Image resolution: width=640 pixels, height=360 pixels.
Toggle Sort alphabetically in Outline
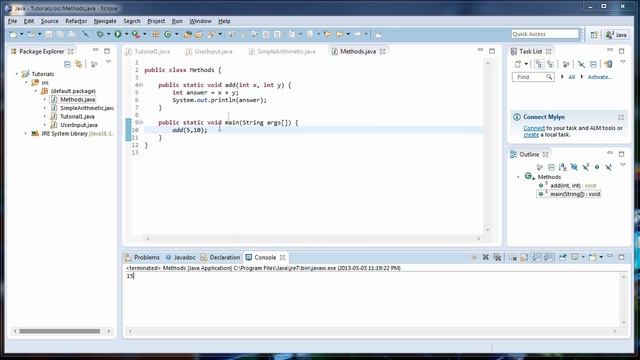point(563,167)
